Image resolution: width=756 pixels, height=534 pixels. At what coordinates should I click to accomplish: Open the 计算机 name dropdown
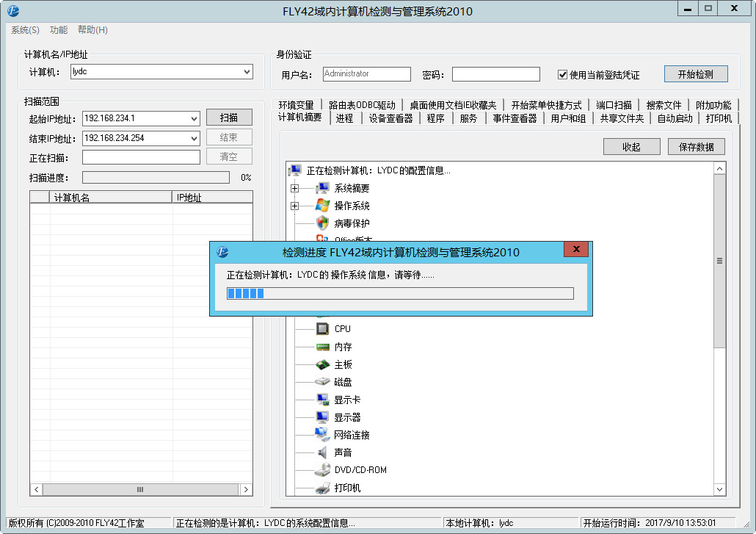(x=247, y=72)
